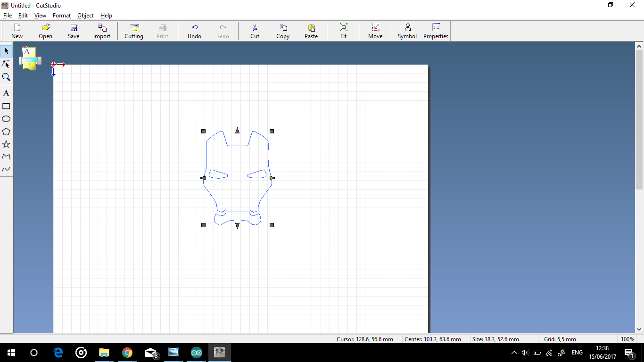The width and height of the screenshot is (644, 362).
Task: Open the Format menu
Action: (x=62, y=16)
